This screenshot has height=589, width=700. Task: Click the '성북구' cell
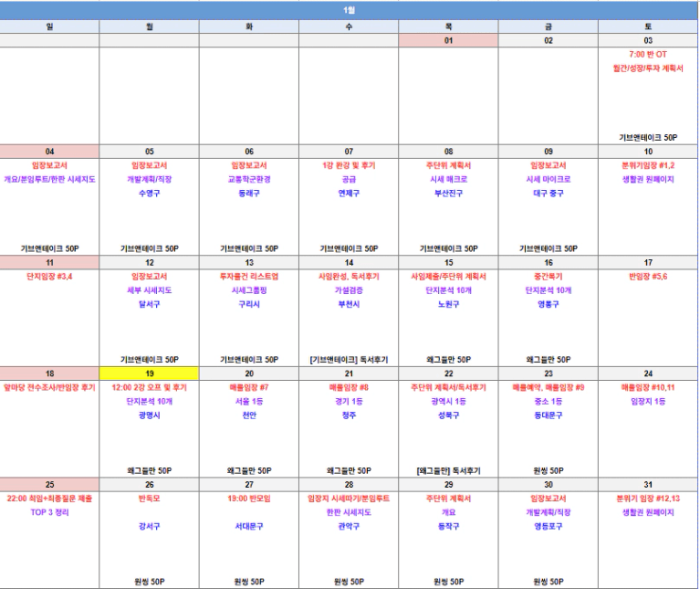[x=449, y=415]
